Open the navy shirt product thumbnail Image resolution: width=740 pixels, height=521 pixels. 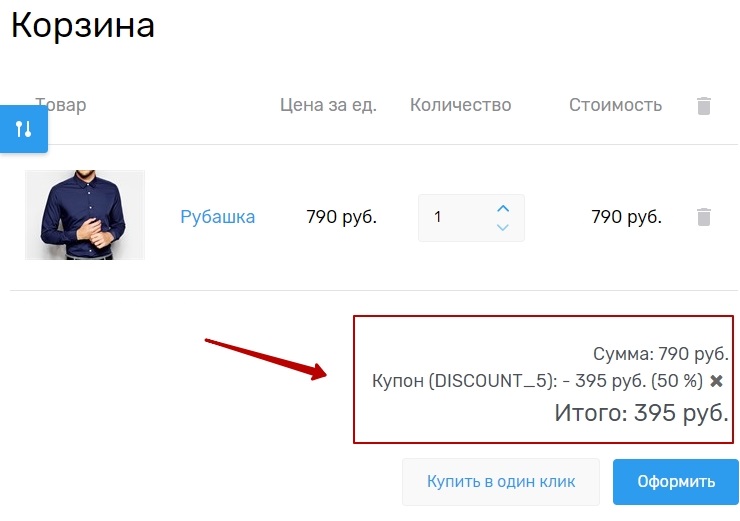85,215
